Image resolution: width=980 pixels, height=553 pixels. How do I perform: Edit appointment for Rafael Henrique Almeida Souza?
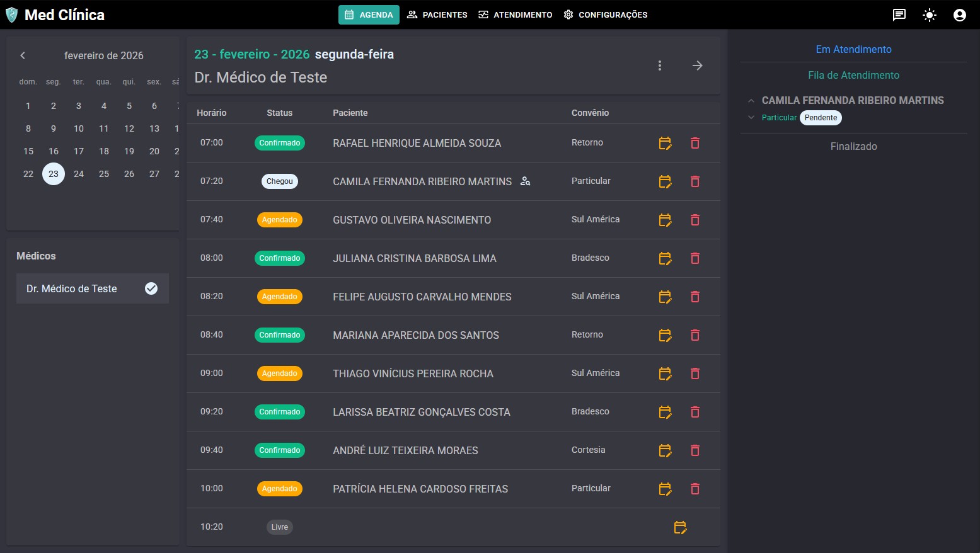point(665,143)
